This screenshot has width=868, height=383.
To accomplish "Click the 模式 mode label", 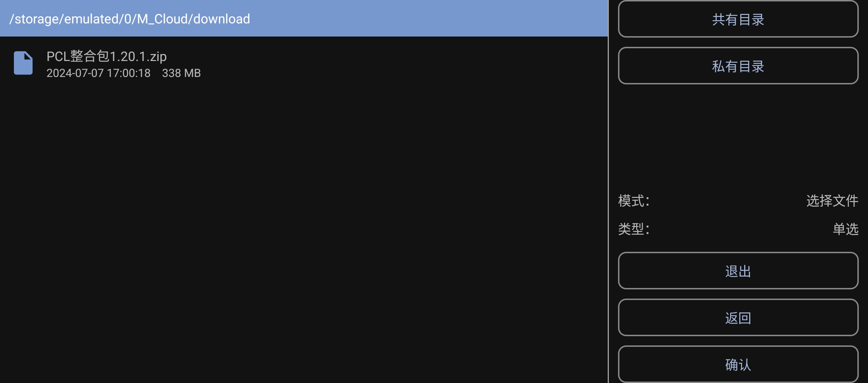I will (x=634, y=201).
